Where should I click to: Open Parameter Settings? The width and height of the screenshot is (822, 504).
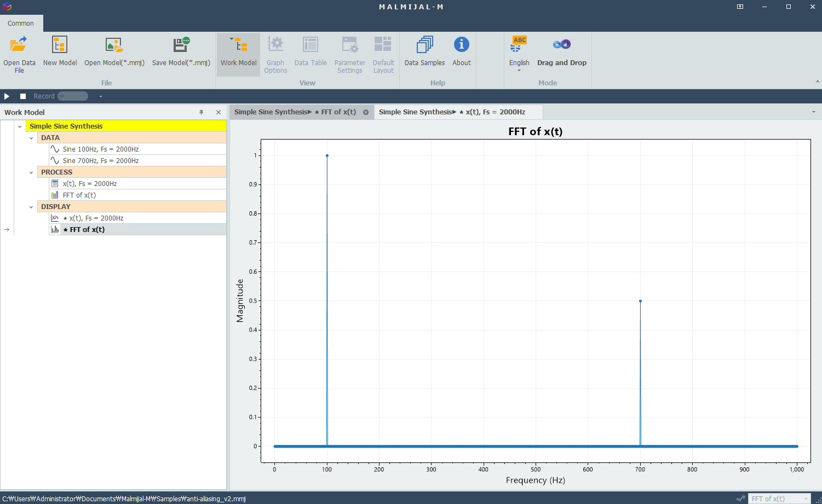(350, 54)
